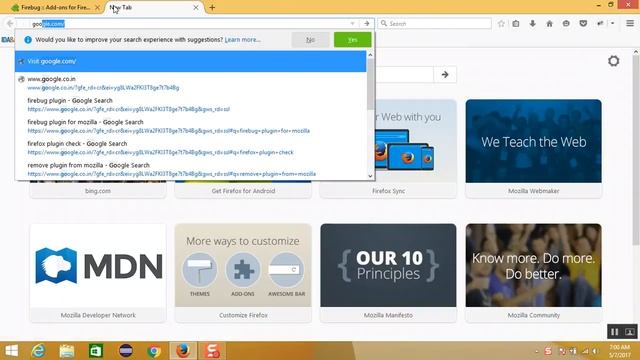Click the Mozilla Manifesto label

click(388, 315)
